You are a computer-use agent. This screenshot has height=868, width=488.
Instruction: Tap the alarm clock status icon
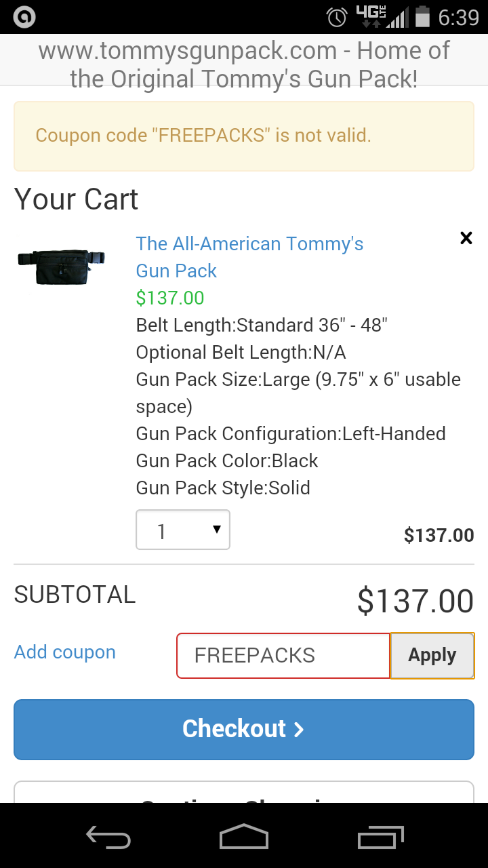coord(337,17)
